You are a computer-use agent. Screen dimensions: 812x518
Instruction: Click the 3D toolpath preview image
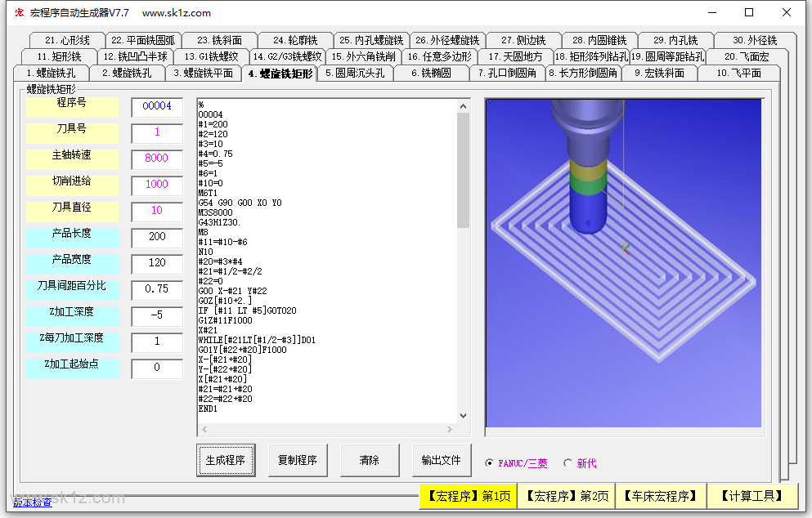[623, 263]
